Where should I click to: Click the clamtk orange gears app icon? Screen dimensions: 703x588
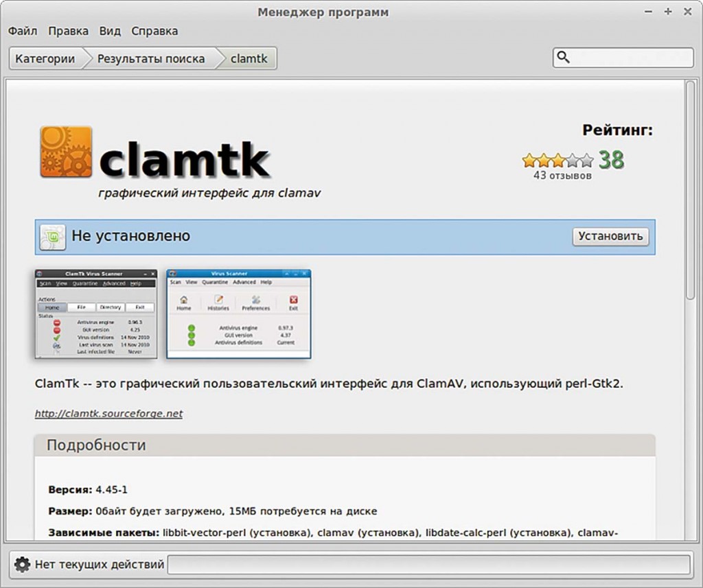click(66, 152)
